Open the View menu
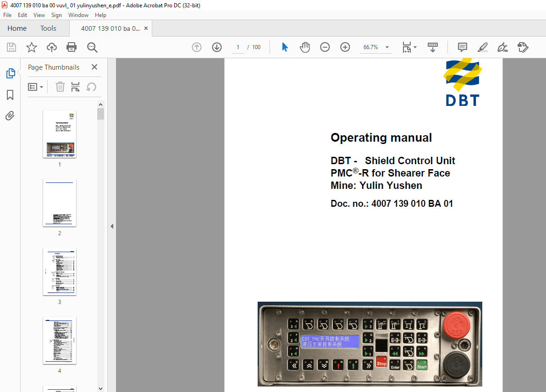The height and width of the screenshot is (392, 546). point(39,15)
